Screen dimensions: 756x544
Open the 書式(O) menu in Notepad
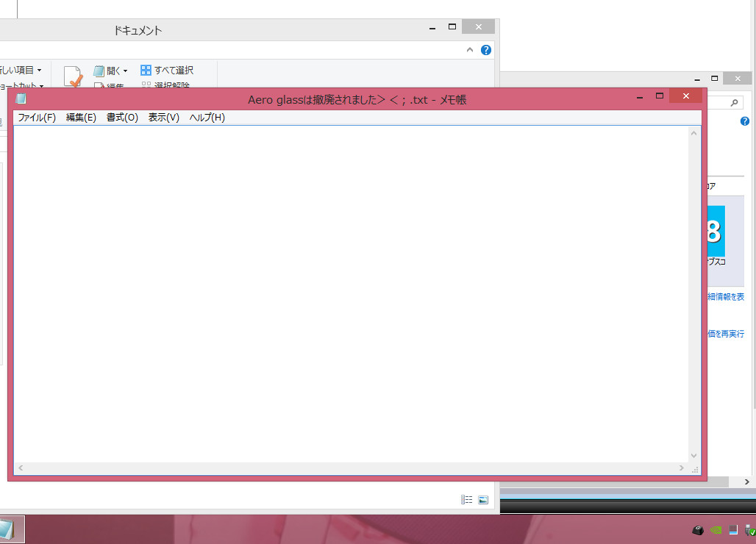click(122, 118)
